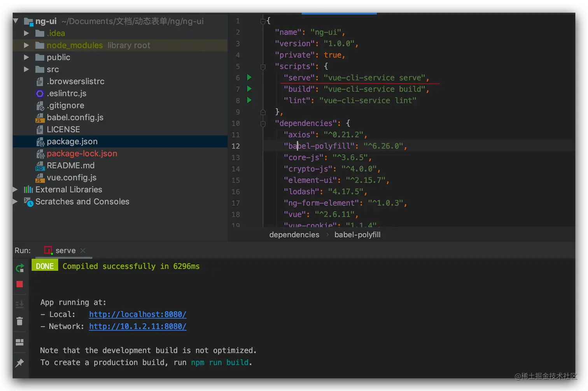Select package-lock.json in project tree
Screen dimensions: 588x391
pos(120,154)
